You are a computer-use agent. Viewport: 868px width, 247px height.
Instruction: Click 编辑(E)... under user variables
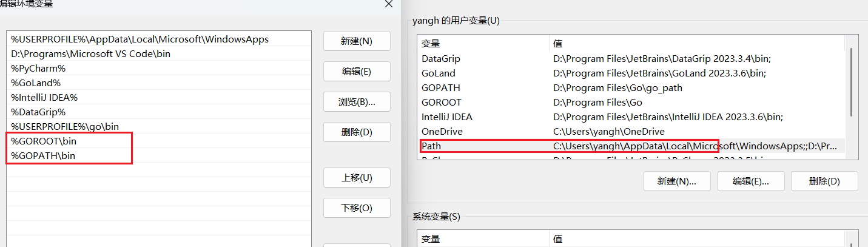tap(750, 181)
